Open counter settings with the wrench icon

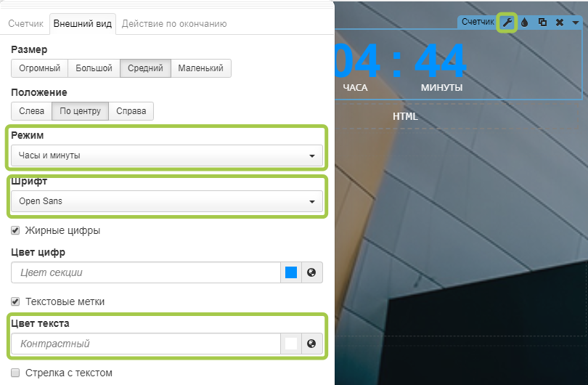point(507,23)
